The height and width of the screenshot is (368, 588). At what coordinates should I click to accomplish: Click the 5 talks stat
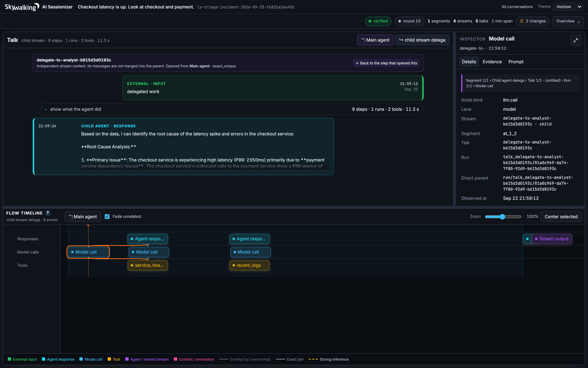pyautogui.click(x=482, y=21)
